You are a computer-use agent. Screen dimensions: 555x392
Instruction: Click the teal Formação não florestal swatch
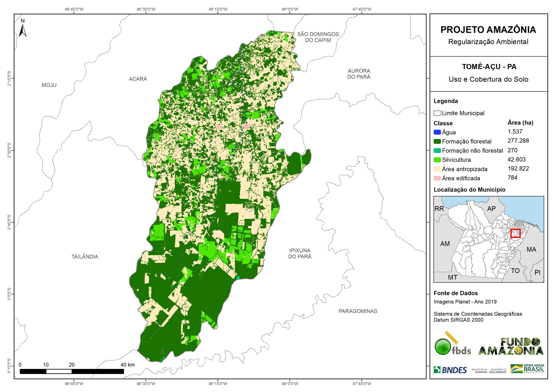click(x=437, y=150)
